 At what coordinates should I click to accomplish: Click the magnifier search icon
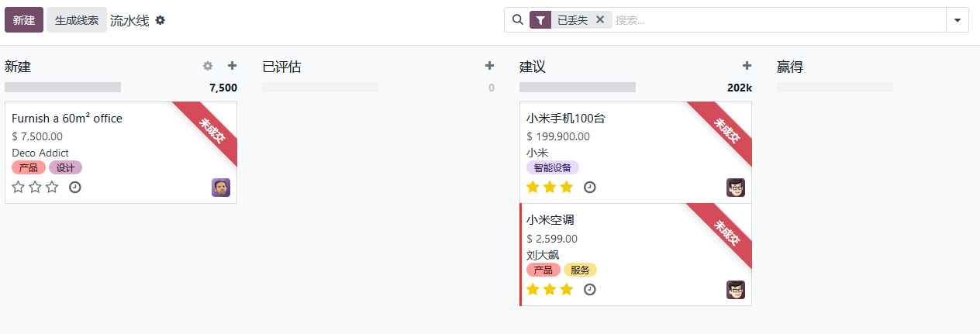click(x=518, y=20)
